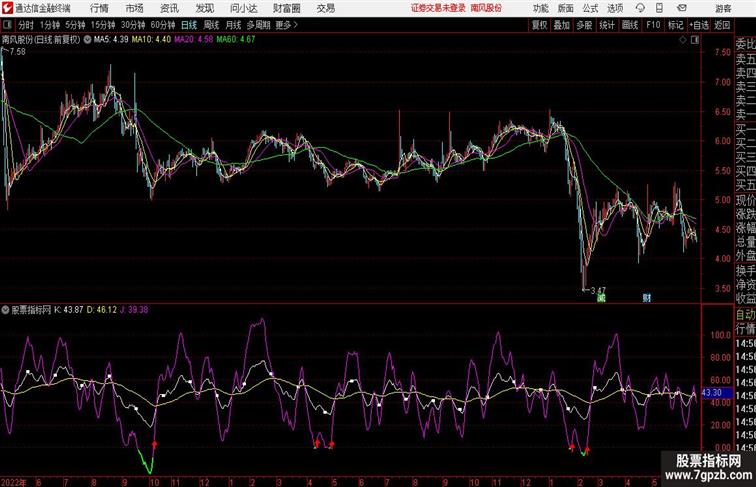Open the 公式 menu
The height and width of the screenshot is (487, 756).
(x=590, y=8)
